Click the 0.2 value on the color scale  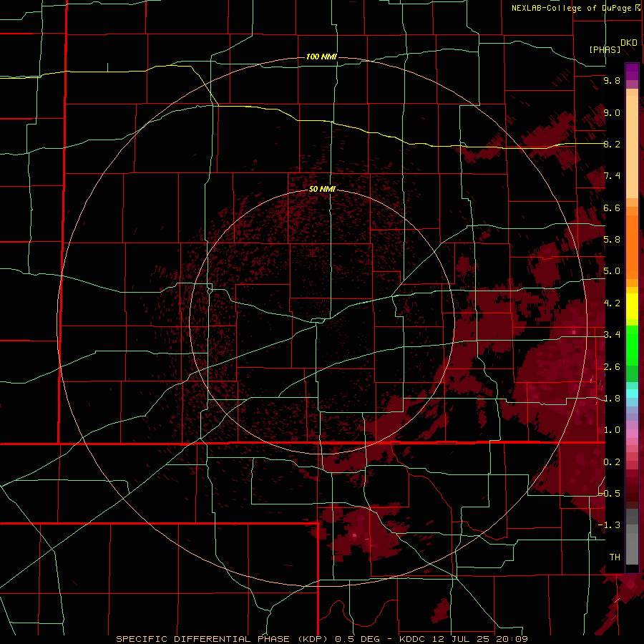pos(612,462)
